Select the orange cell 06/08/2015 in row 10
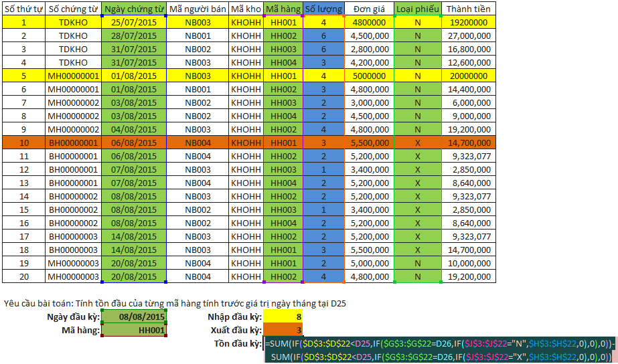Image resolution: width=618 pixels, height=364 pixels. tap(134, 143)
